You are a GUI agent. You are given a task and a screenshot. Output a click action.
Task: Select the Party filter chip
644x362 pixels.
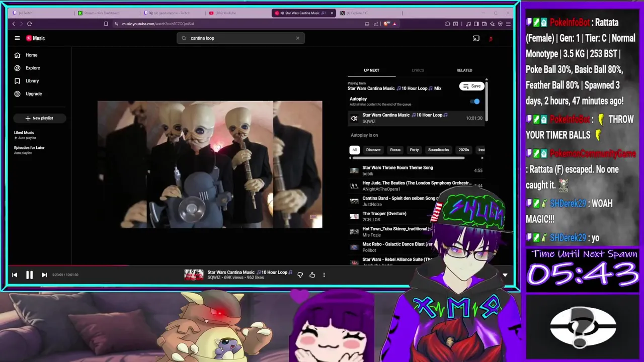tap(414, 150)
